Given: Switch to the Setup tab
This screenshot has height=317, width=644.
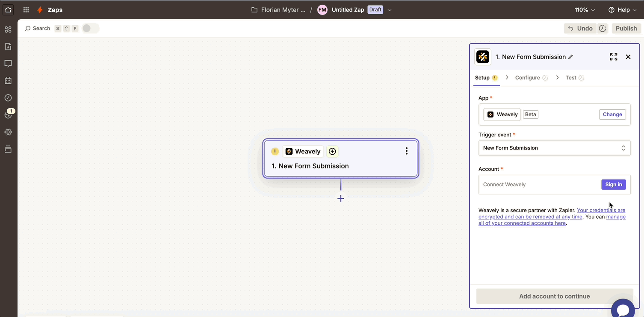Looking at the screenshot, I should click(486, 78).
